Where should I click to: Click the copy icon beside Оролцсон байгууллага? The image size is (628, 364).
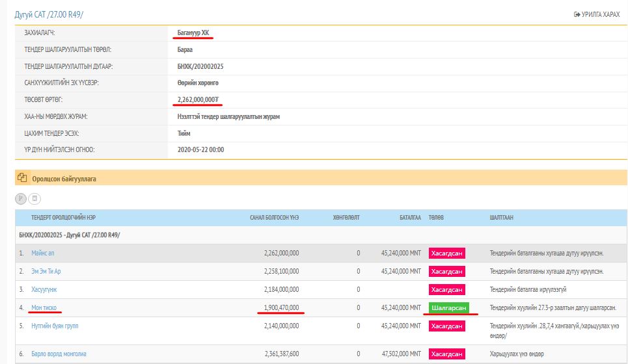click(x=22, y=178)
